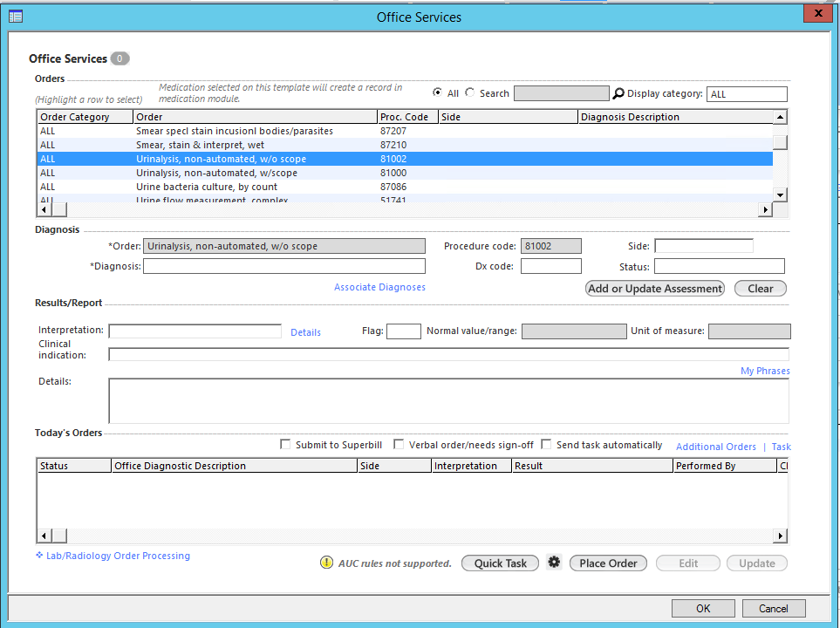Click the Lab/Radiology Order Processing arrows icon
The height and width of the screenshot is (628, 840).
(39, 555)
